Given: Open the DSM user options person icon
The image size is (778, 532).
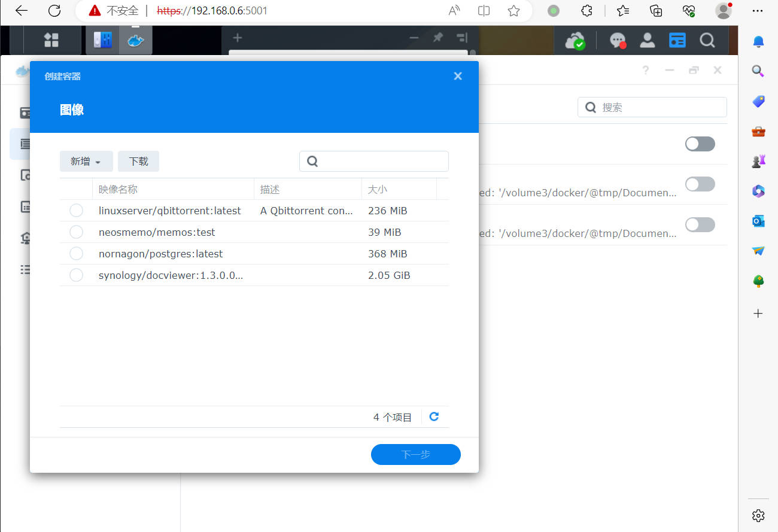Looking at the screenshot, I should (x=647, y=40).
